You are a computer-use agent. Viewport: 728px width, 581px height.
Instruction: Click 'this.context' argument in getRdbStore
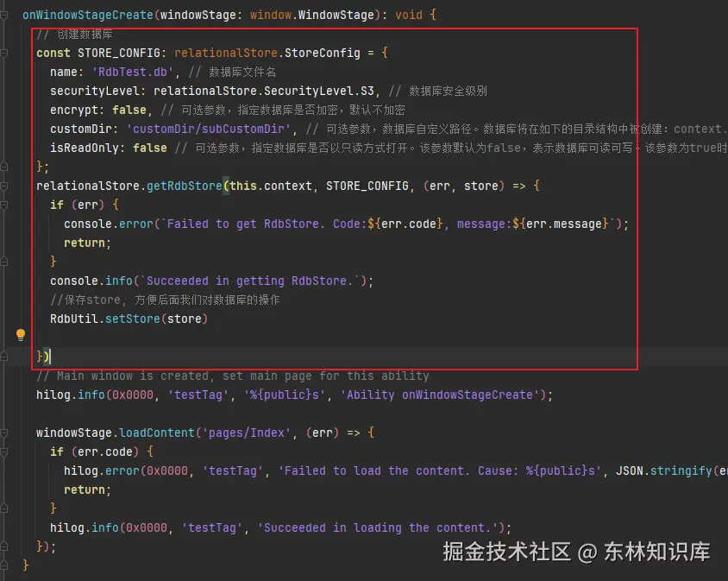[x=271, y=186]
